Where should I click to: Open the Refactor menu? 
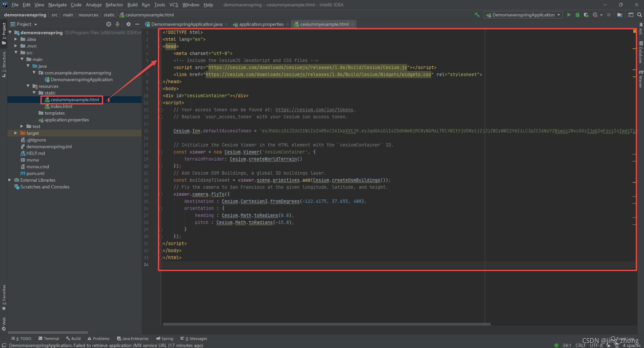[x=114, y=5]
